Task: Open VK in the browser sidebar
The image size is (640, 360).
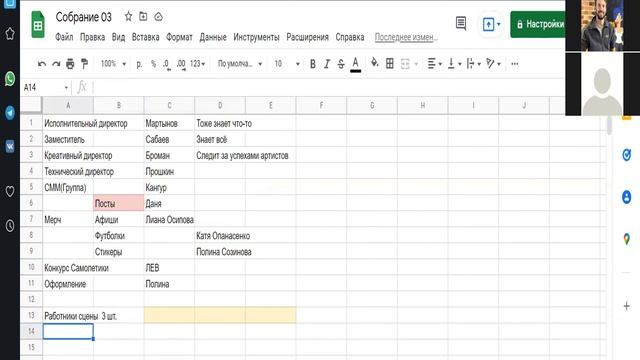Action: tap(10, 146)
